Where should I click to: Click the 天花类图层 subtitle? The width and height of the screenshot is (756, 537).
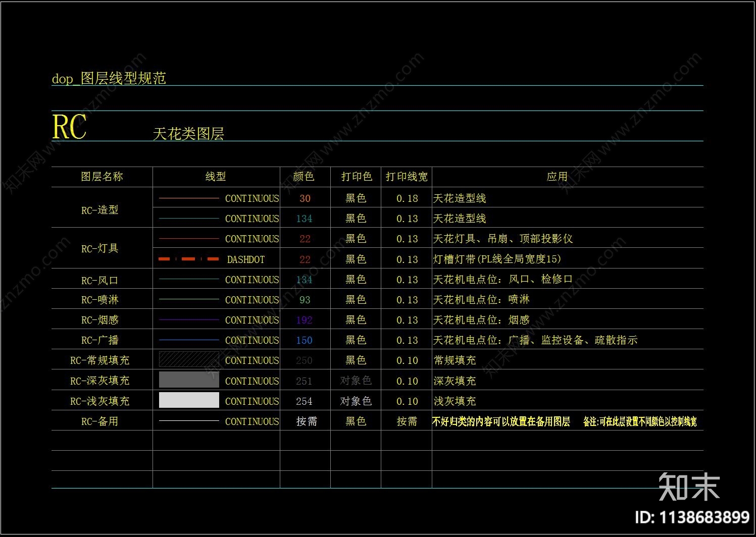tap(188, 134)
